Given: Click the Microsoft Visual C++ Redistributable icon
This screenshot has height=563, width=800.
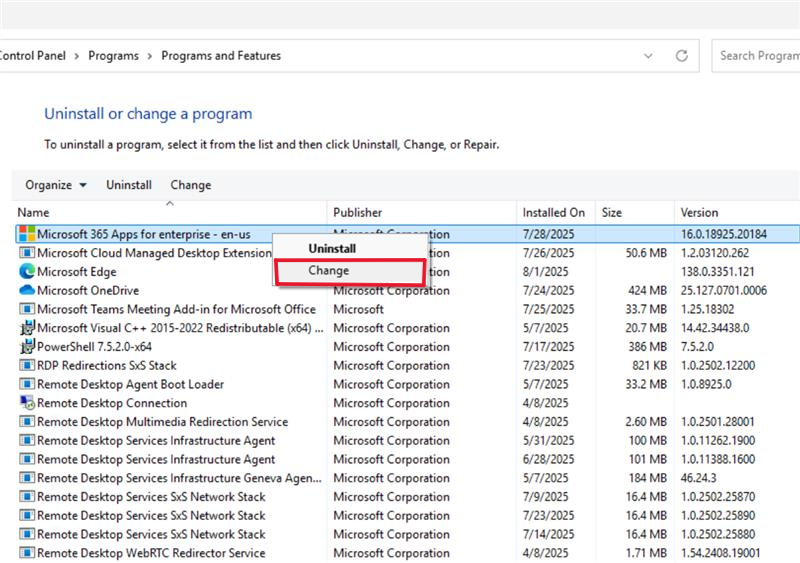Looking at the screenshot, I should click(27, 328).
